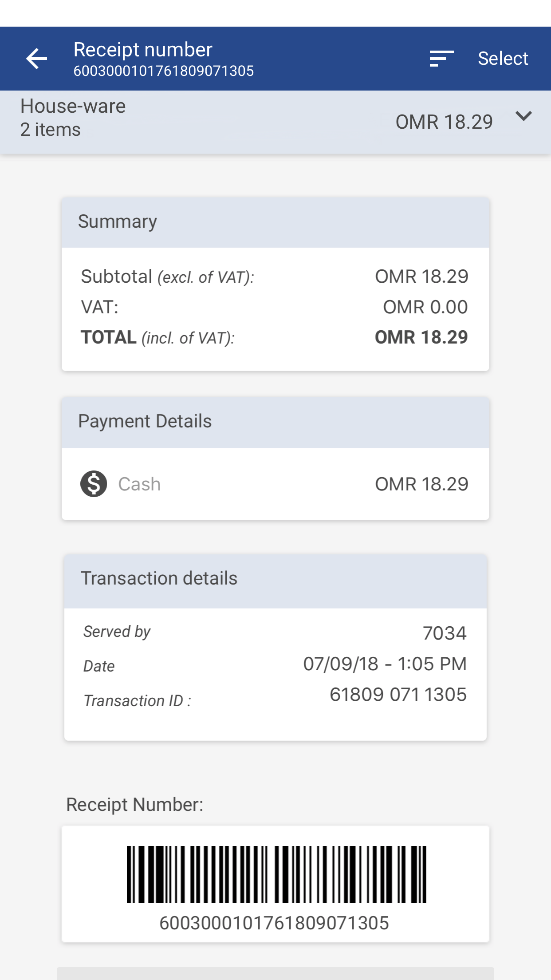Screen dimensions: 551x980
Task: Tap the House-ware amount OMR 18.29
Action: pos(444,122)
